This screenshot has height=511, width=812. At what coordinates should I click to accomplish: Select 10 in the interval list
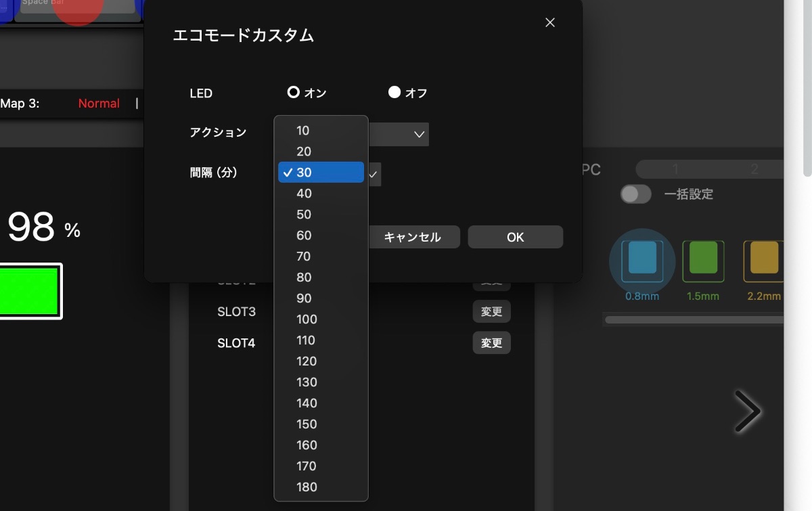click(302, 131)
